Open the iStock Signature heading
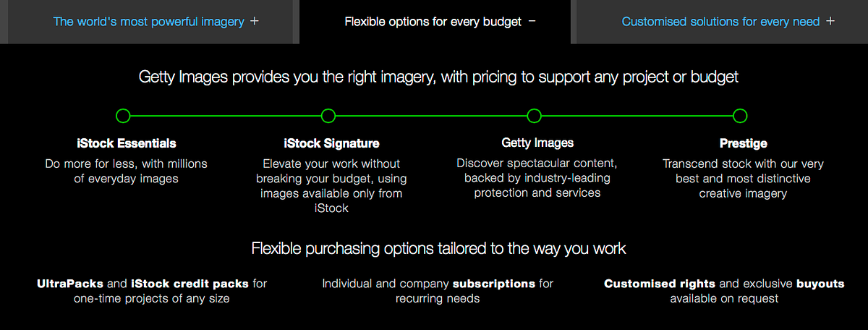Image resolution: width=868 pixels, height=330 pixels. point(331,143)
